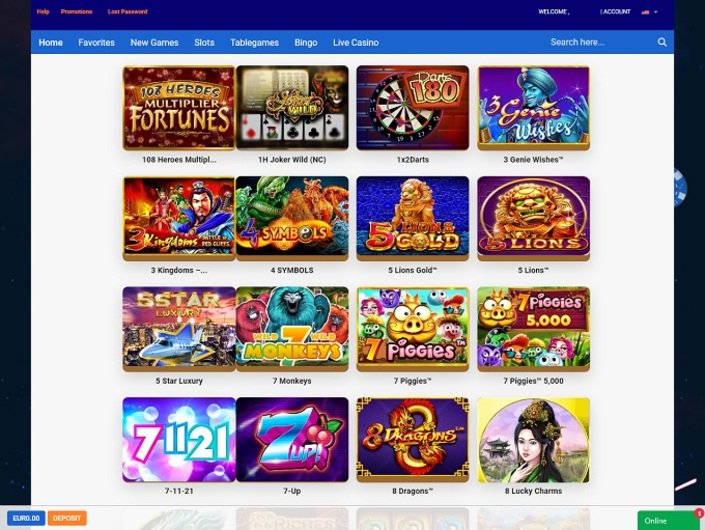Open the 108 Heroes Multiplier Fortunes game
Image resolution: width=705 pixels, height=530 pixels.
tap(179, 108)
